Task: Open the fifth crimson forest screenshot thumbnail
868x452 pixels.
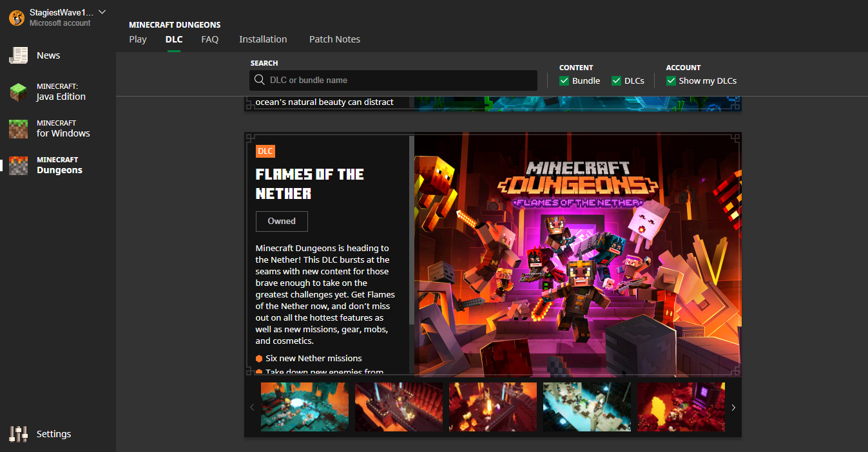Action: click(x=681, y=407)
